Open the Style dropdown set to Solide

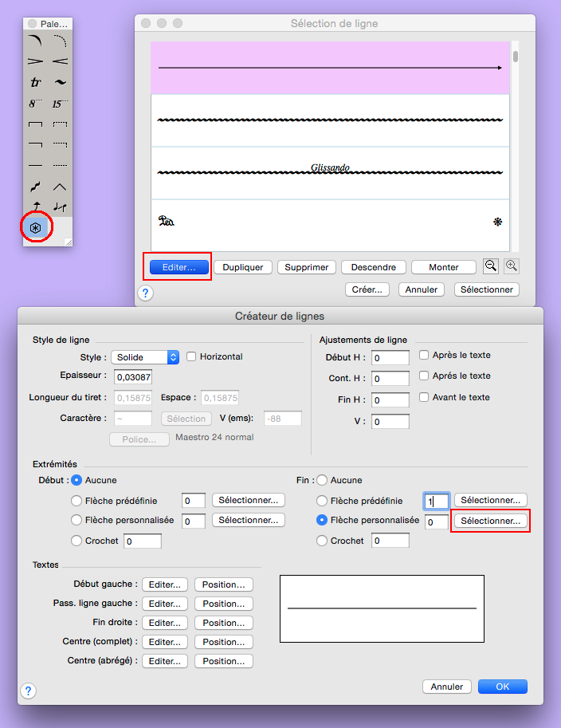tap(145, 357)
